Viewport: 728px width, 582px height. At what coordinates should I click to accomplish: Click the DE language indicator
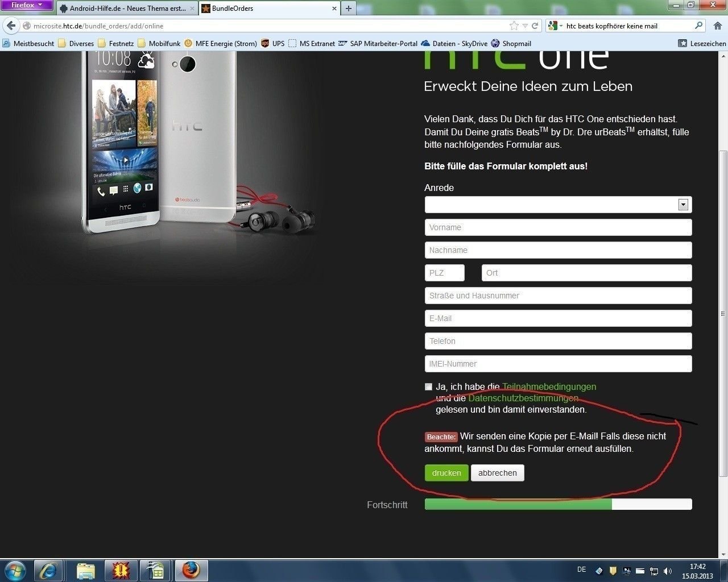pyautogui.click(x=581, y=569)
